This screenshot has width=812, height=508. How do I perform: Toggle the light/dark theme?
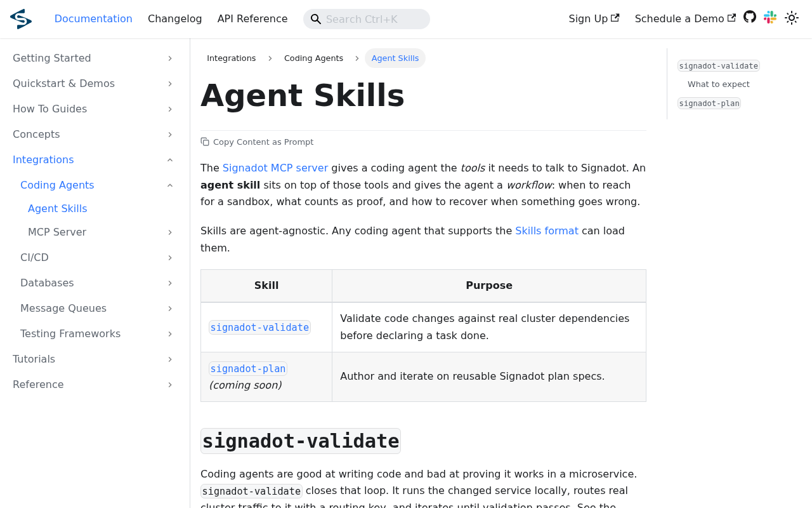coord(792,18)
